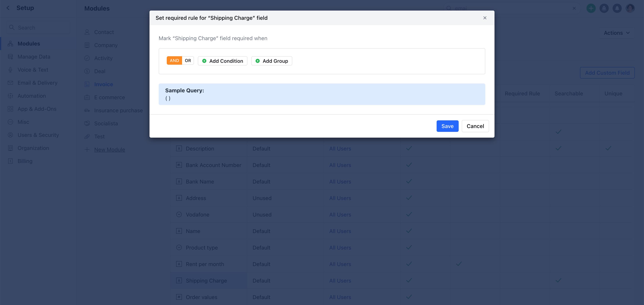Open Automation settings
Screen dimensions: 644x305
coord(31,96)
